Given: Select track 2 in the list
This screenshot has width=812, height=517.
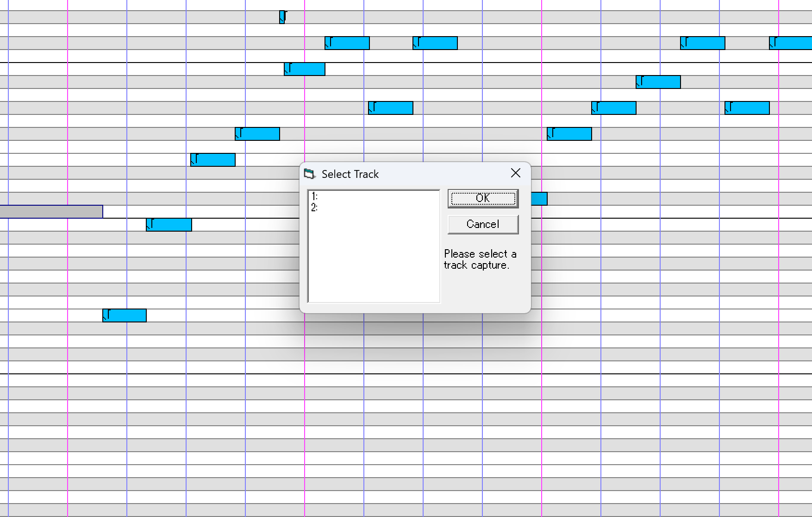Looking at the screenshot, I should click(x=315, y=208).
